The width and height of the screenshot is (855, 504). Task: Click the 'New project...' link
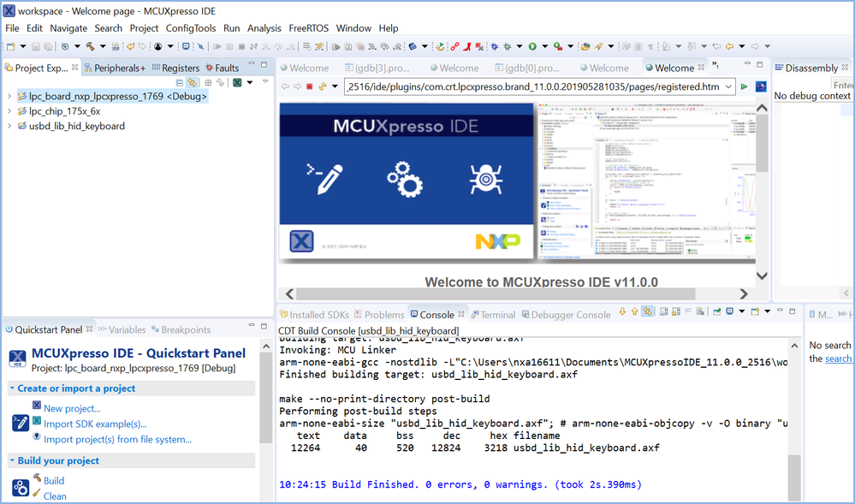pyautogui.click(x=72, y=408)
